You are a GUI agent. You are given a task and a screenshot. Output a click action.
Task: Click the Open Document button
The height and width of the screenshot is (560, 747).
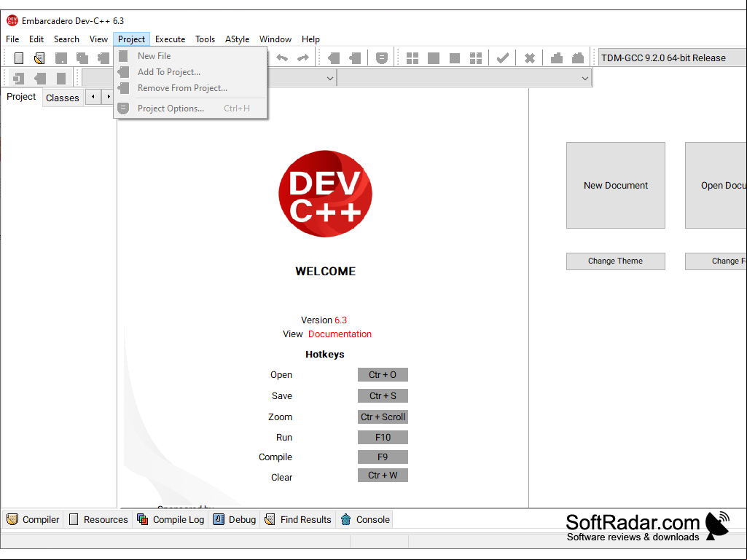(x=716, y=185)
